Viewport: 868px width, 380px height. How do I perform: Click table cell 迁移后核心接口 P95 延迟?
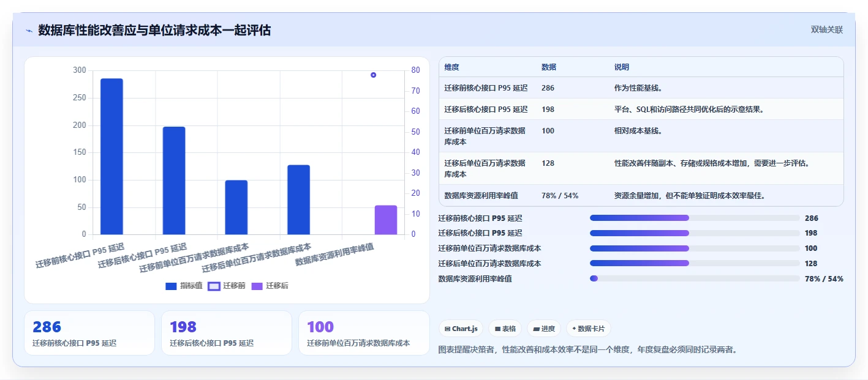click(x=486, y=110)
